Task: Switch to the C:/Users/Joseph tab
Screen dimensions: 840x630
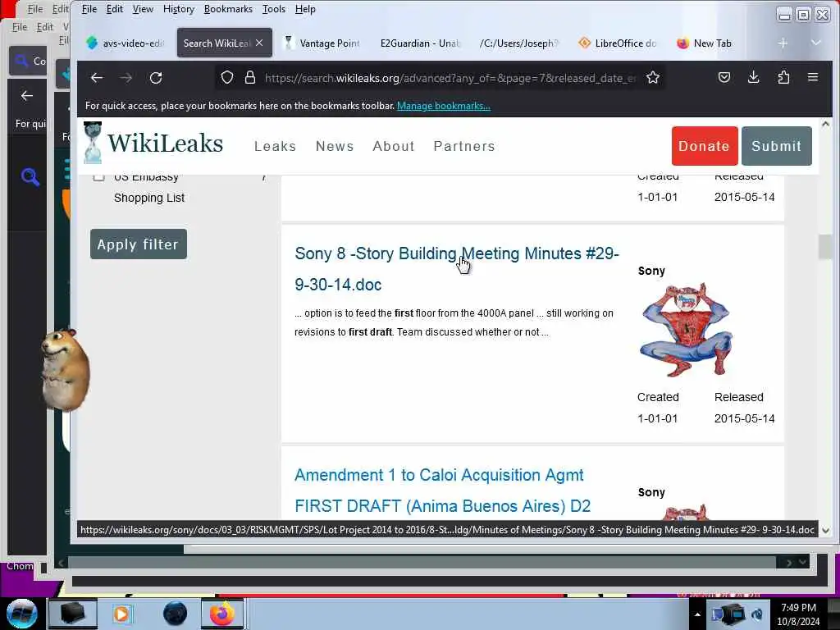Action: pyautogui.click(x=518, y=43)
